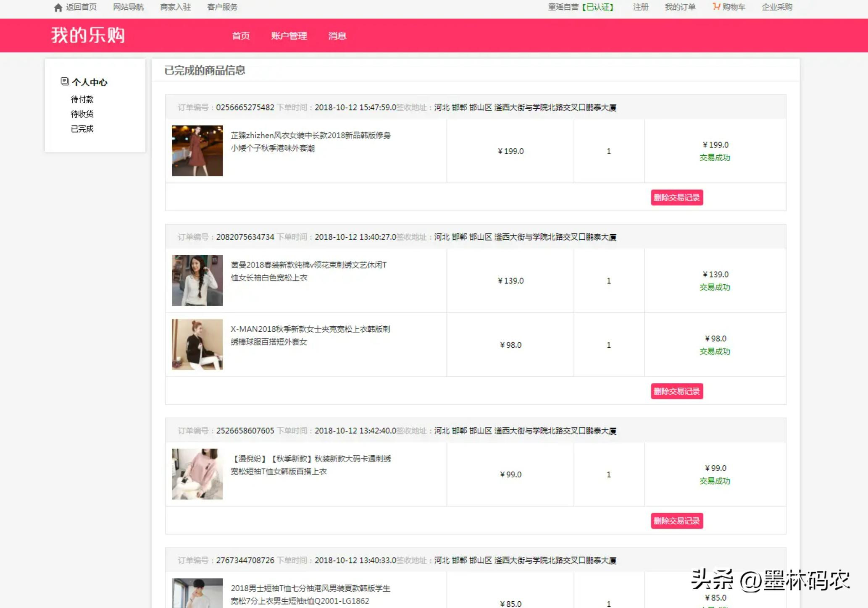This screenshot has height=608, width=868.
Task: Select 待付款 in the sidebar
Action: (x=82, y=100)
